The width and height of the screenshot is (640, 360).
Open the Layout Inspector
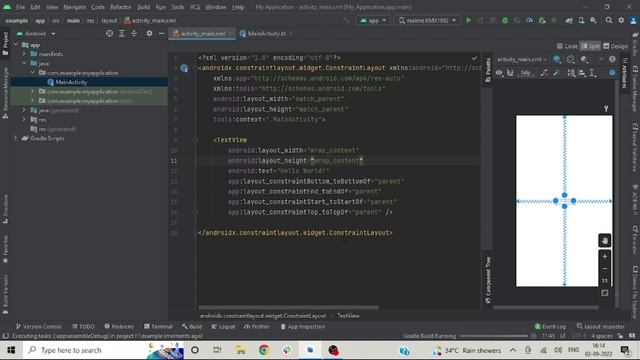600,327
